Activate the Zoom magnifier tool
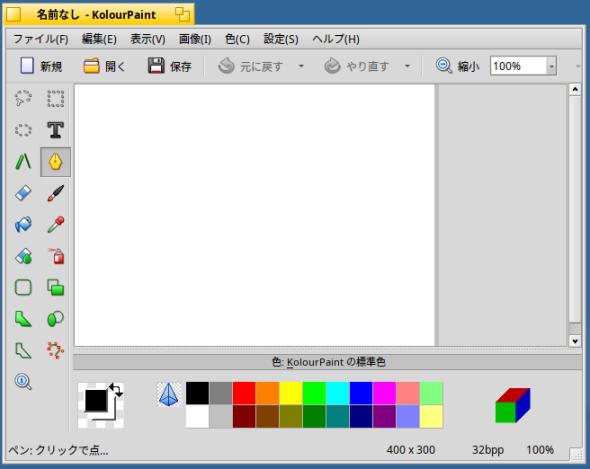This screenshot has width=590, height=469. tap(23, 382)
